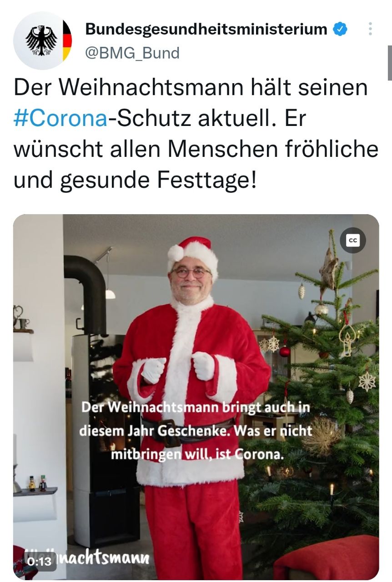Click the subtitle line 'mitbringen will, ist Corona.'
This screenshot has height=582, width=392.
pos(197,455)
